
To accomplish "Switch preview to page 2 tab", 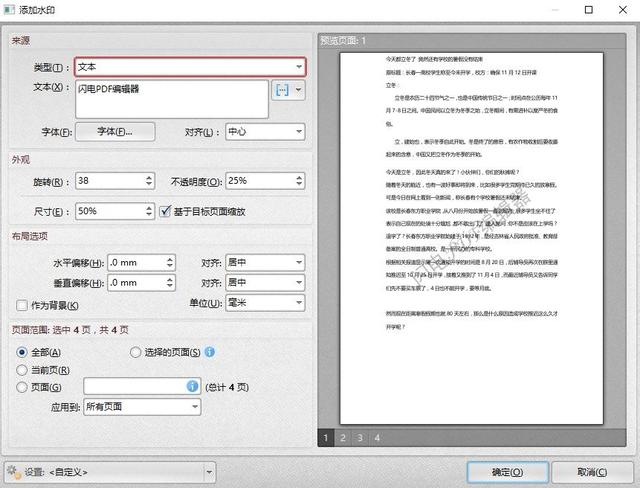I will (343, 438).
